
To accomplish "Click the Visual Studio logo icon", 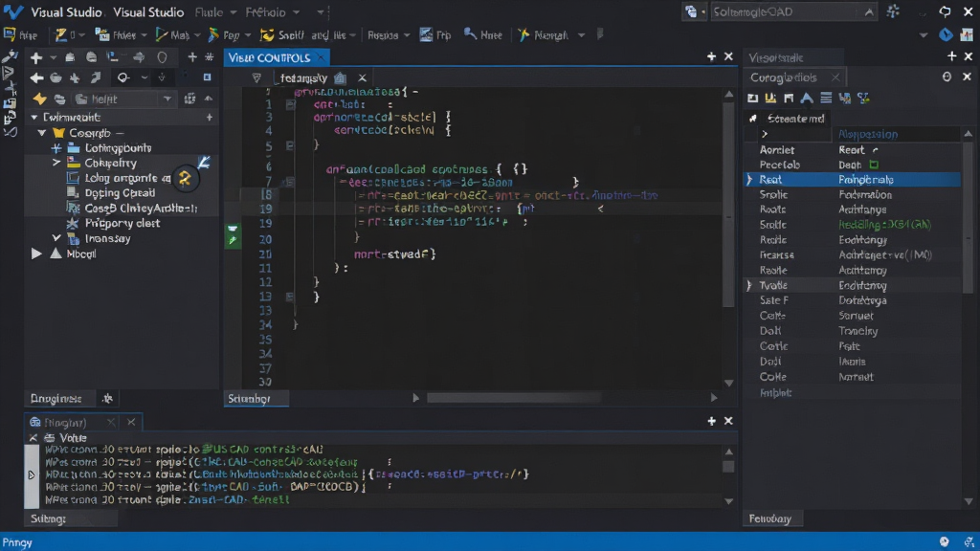I will pos(13,11).
